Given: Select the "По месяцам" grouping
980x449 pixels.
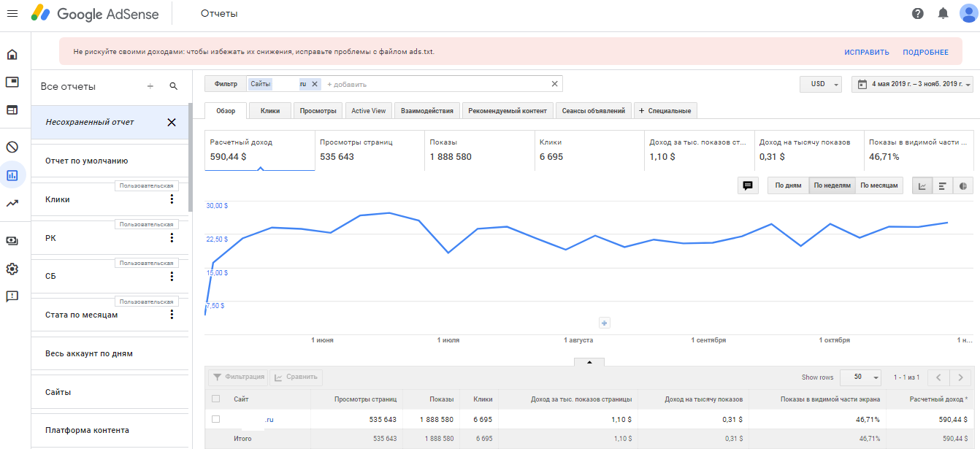Looking at the screenshot, I should click(879, 186).
